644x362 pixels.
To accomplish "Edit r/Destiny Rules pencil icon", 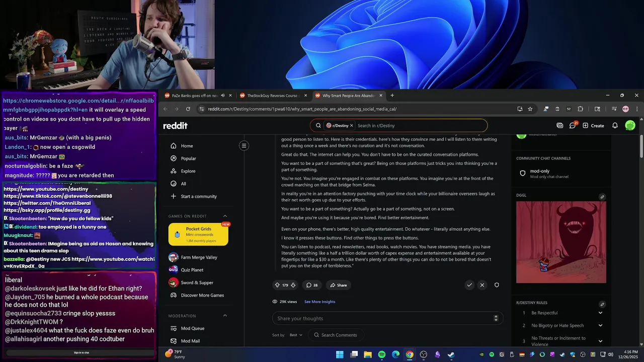I will [602, 304].
